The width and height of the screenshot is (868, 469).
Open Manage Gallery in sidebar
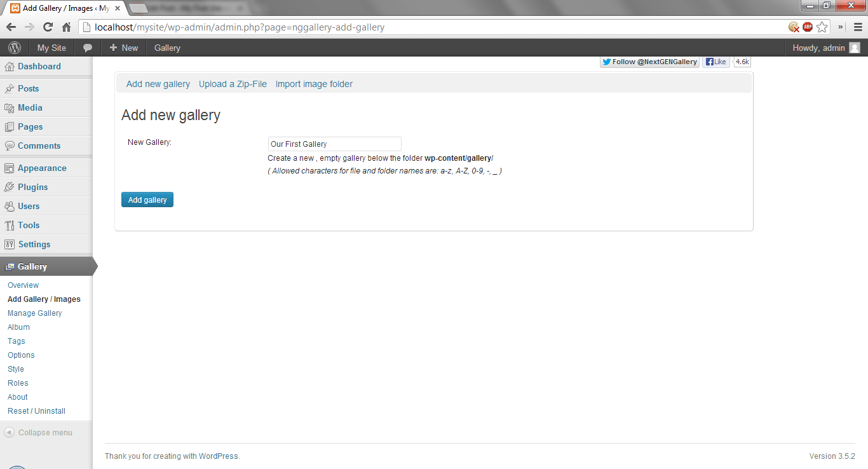(x=35, y=313)
